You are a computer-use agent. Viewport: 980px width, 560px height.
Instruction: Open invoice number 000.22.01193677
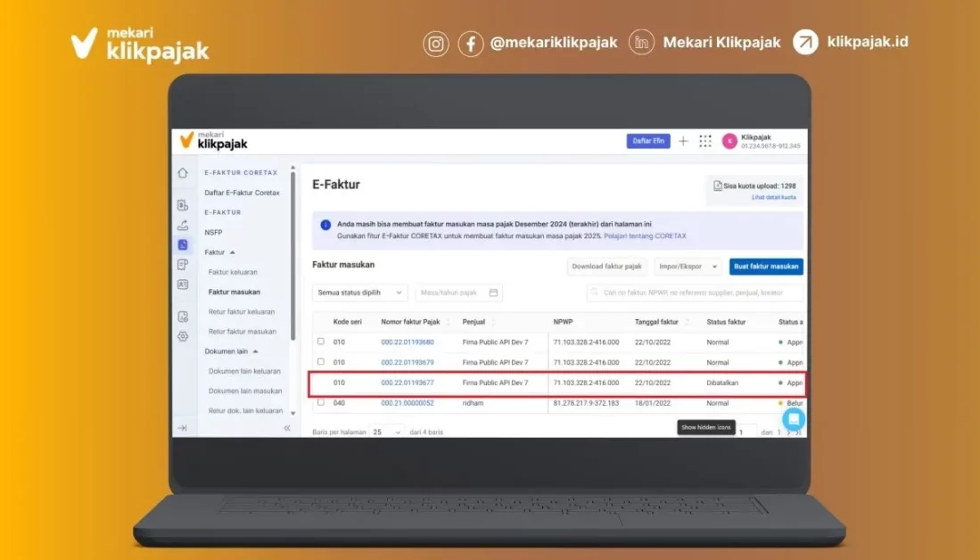[407, 383]
